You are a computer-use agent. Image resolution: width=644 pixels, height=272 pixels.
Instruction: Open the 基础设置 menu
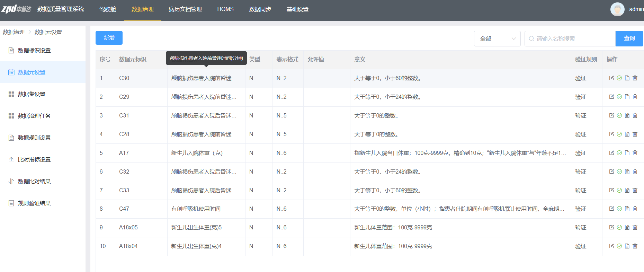click(297, 9)
